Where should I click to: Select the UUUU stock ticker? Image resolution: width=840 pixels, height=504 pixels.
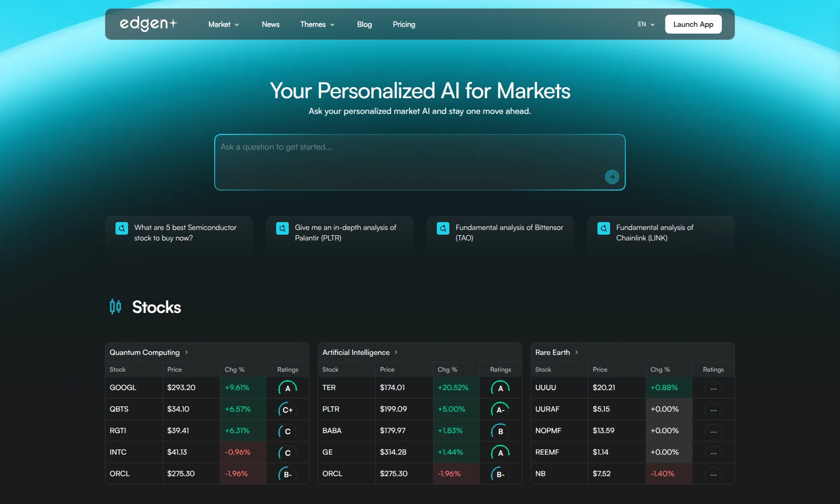pyautogui.click(x=545, y=387)
